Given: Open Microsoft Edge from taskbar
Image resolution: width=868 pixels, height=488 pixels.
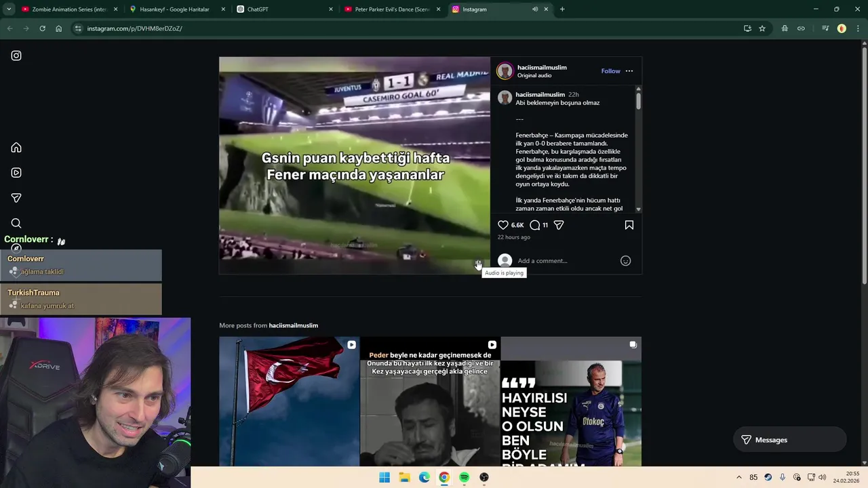Looking at the screenshot, I should (425, 477).
